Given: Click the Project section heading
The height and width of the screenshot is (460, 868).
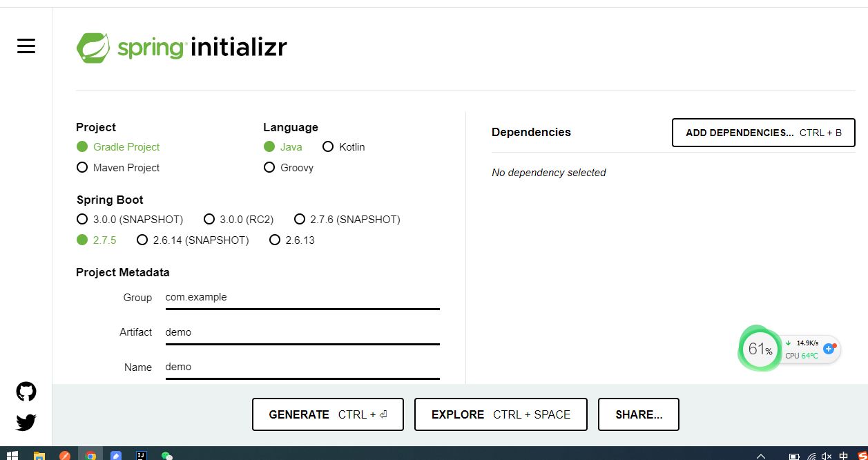Looking at the screenshot, I should [x=96, y=127].
